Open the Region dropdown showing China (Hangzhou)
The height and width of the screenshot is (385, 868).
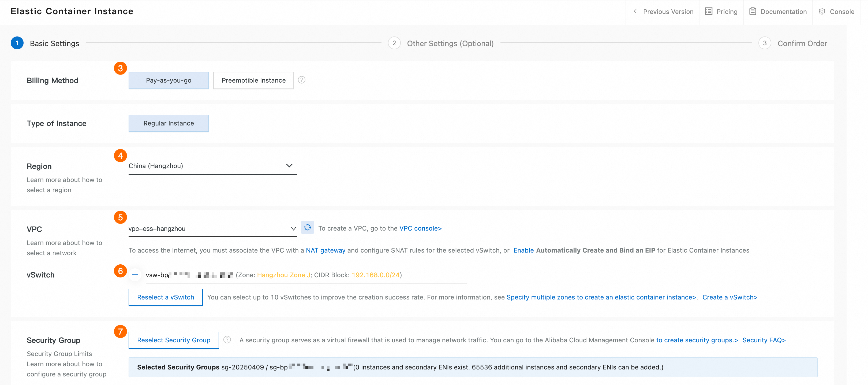click(x=212, y=166)
